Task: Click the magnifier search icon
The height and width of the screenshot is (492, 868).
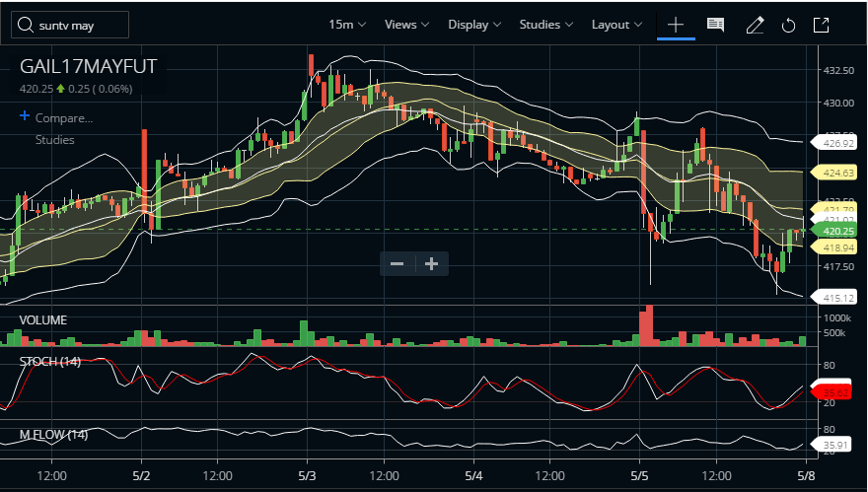Action: coord(26,25)
